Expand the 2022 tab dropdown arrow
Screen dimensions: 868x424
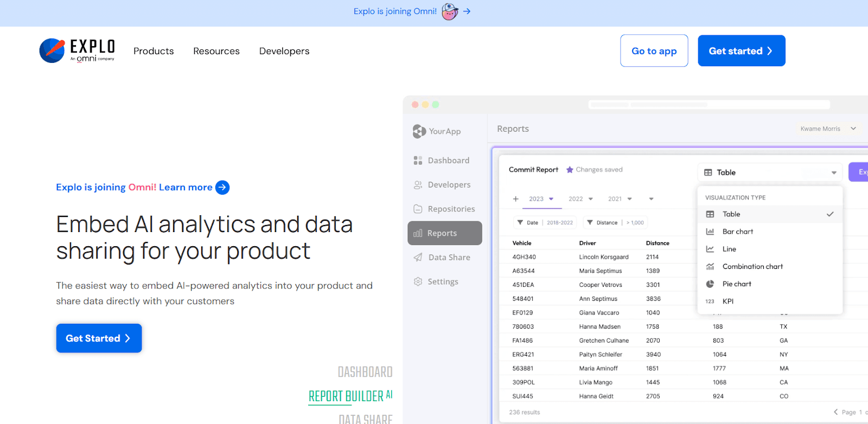pyautogui.click(x=591, y=199)
